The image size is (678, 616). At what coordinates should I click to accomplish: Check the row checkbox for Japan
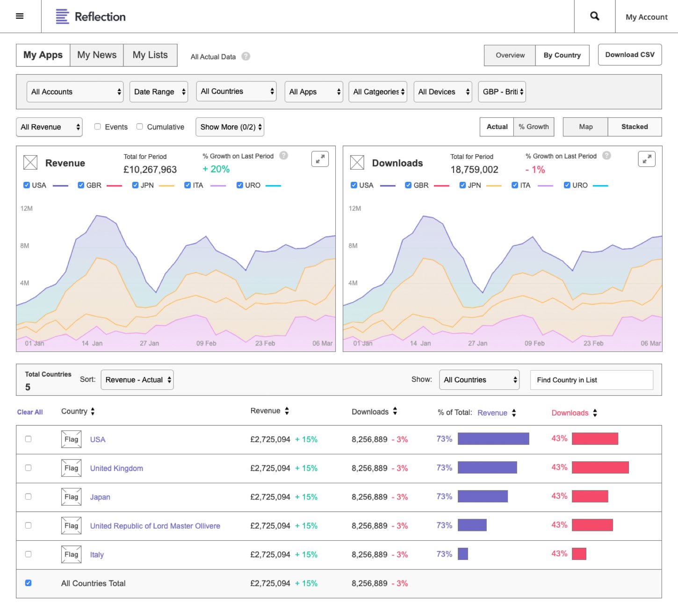point(28,497)
